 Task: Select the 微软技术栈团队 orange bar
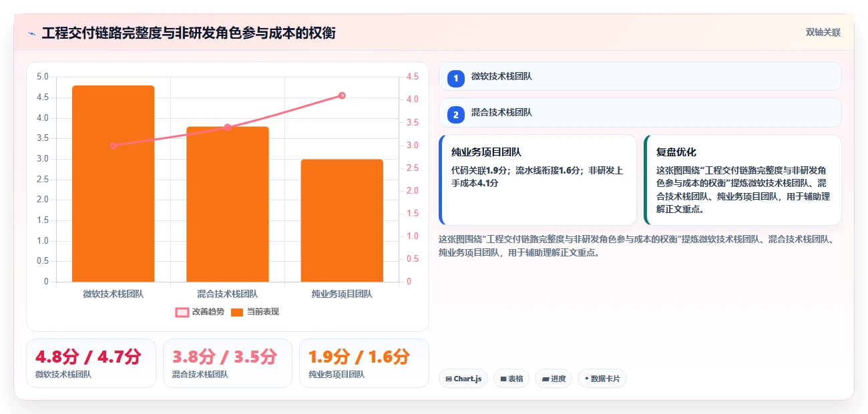coord(114,184)
